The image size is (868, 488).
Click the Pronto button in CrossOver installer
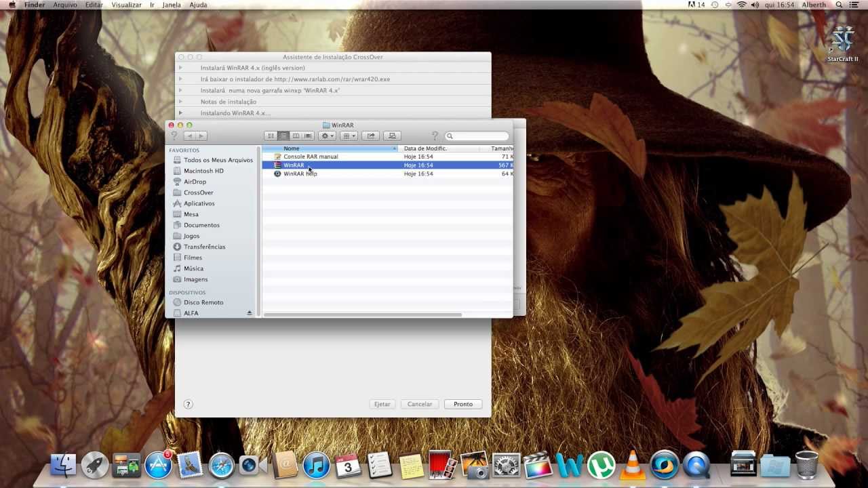463,404
